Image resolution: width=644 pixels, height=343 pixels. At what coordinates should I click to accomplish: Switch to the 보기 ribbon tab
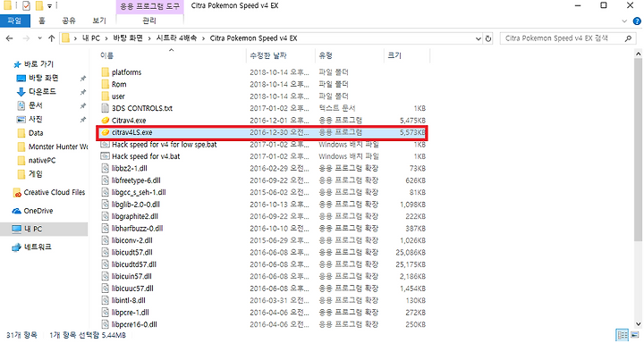[x=99, y=21]
